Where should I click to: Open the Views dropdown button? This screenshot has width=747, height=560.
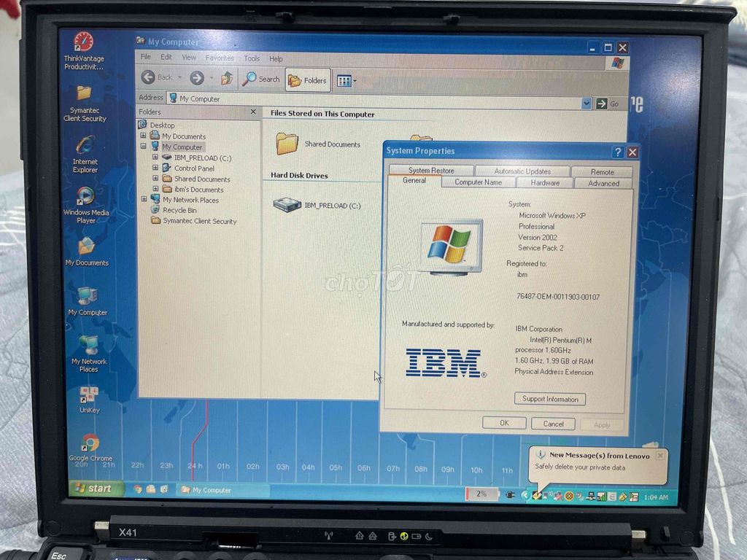(347, 81)
